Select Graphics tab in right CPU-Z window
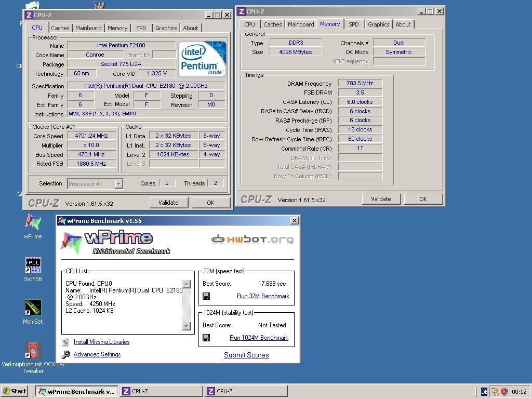Image resolution: width=532 pixels, height=399 pixels. (x=378, y=24)
